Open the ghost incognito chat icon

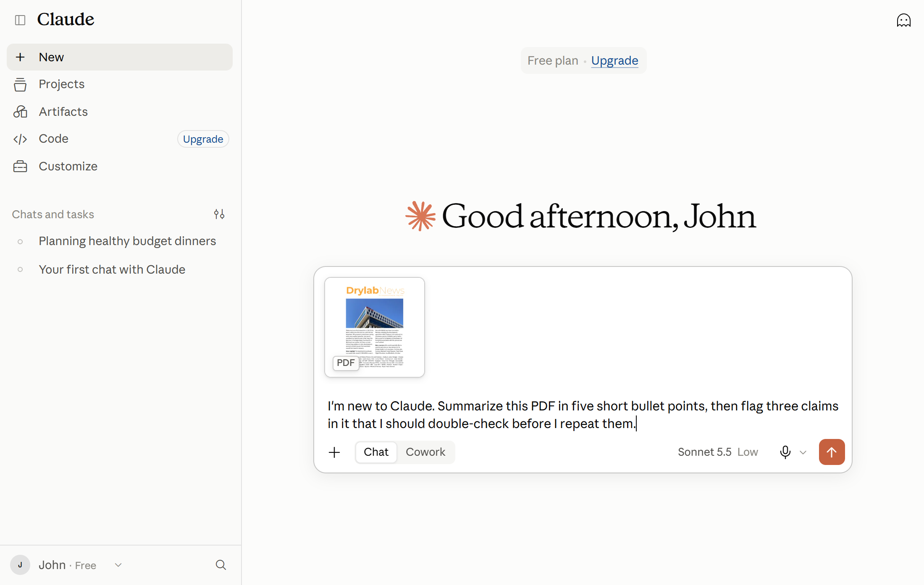[x=903, y=20]
